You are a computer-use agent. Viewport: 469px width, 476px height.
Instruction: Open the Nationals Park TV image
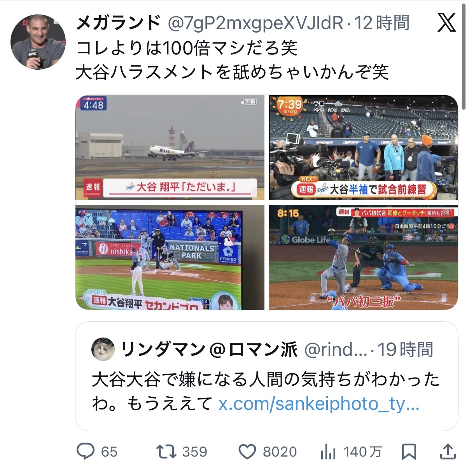tap(170, 257)
